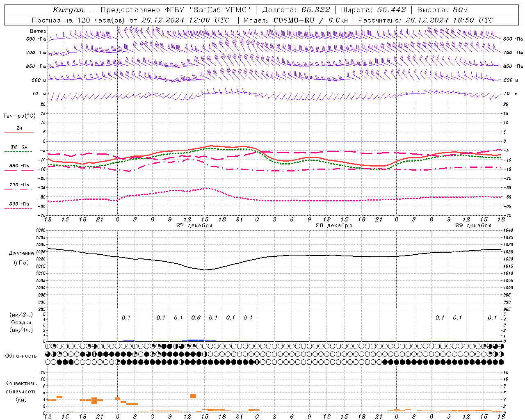
Task: Click the "2м" temperature legend entry
Action: 19,128
